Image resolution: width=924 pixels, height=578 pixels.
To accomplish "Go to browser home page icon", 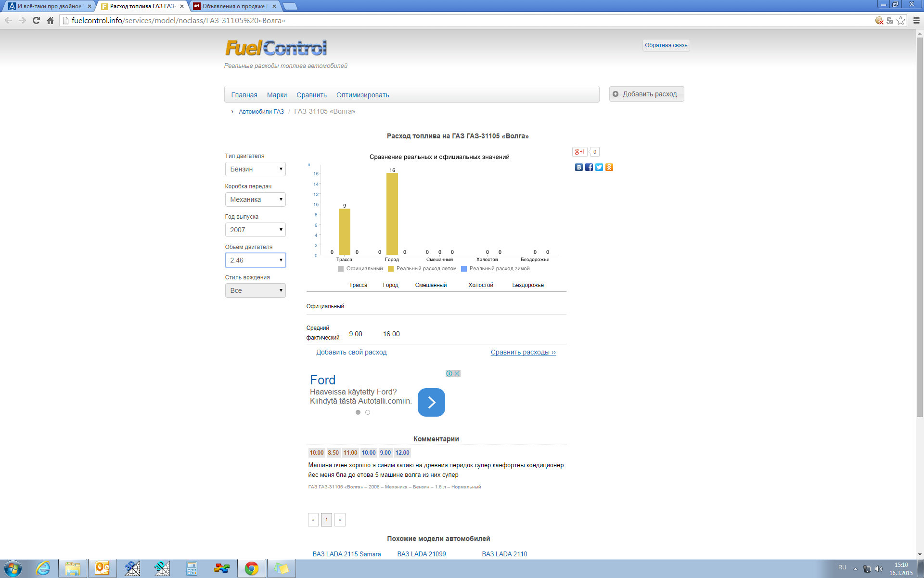I will click(50, 20).
